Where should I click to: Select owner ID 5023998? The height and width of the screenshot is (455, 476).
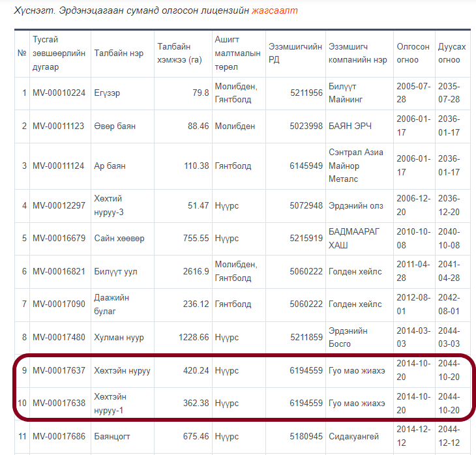(306, 126)
